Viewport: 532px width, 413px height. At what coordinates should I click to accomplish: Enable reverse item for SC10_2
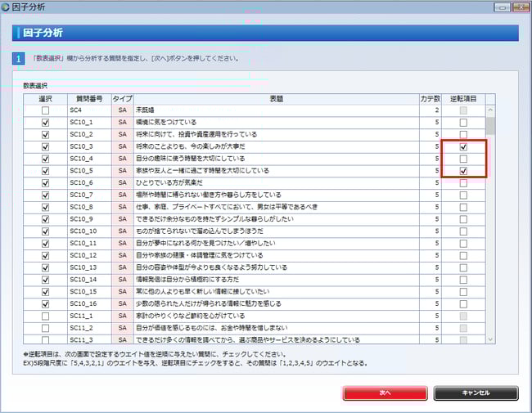point(463,135)
